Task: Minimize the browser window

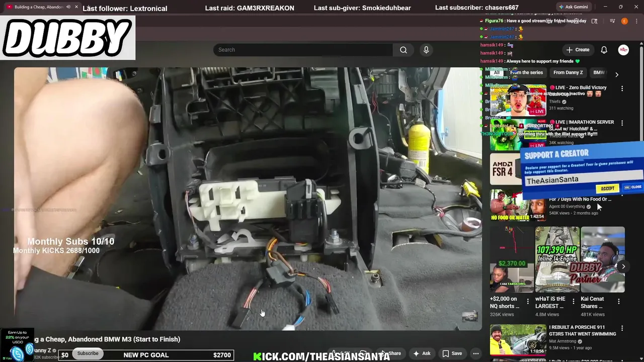Action: [605, 7]
